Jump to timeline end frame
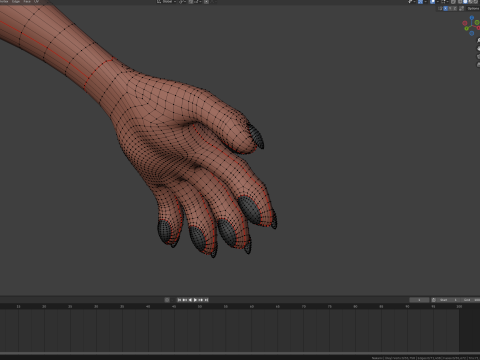 206,300
